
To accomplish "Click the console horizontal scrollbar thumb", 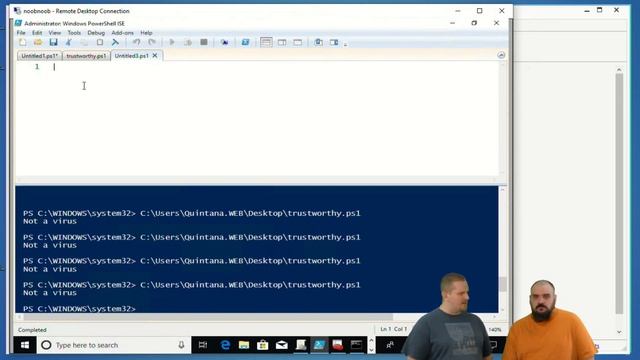I will pos(208,317).
